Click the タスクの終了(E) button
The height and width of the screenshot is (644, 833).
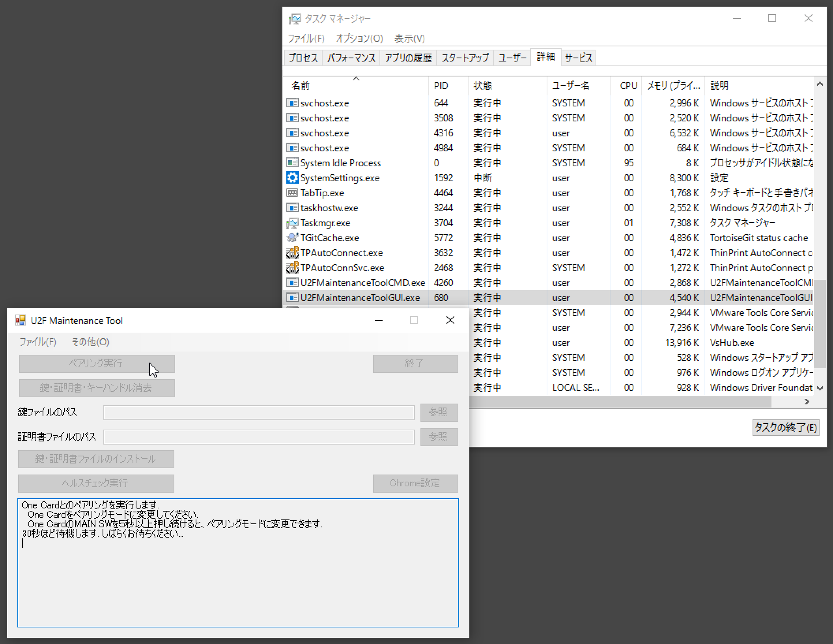[786, 428]
